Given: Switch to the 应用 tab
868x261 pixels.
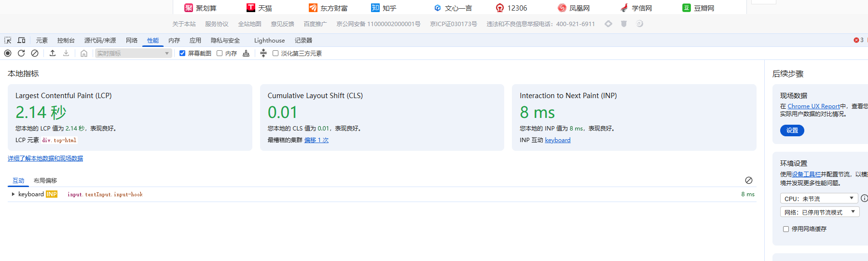Looking at the screenshot, I should (x=195, y=40).
